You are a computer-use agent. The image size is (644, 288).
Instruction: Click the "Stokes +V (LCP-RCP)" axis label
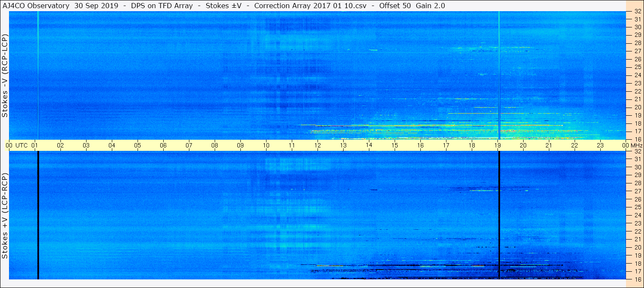[5, 216]
